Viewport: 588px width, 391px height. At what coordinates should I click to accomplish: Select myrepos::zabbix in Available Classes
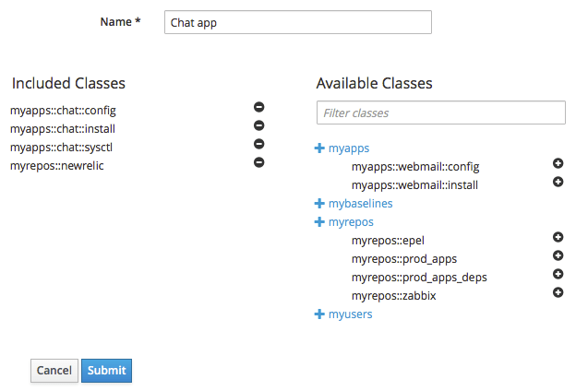[394, 295]
